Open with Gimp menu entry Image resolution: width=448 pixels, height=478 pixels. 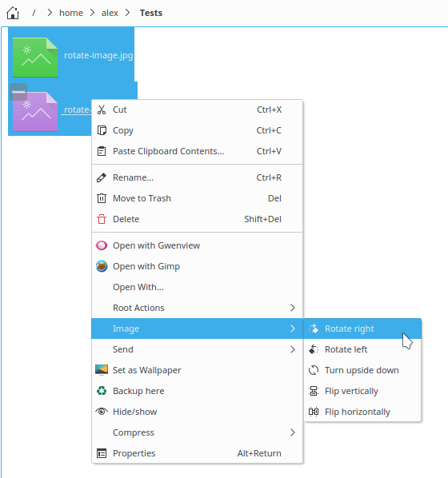pos(197,266)
